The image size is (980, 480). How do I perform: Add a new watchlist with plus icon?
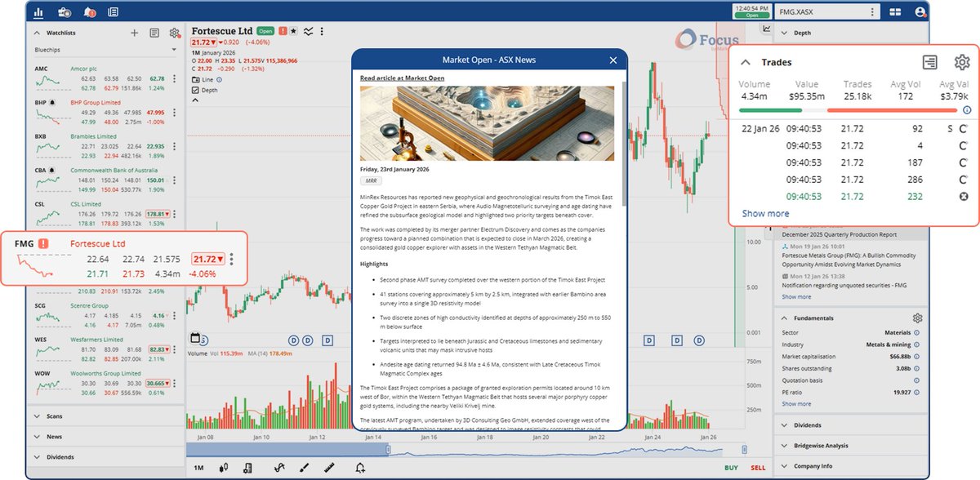click(135, 33)
